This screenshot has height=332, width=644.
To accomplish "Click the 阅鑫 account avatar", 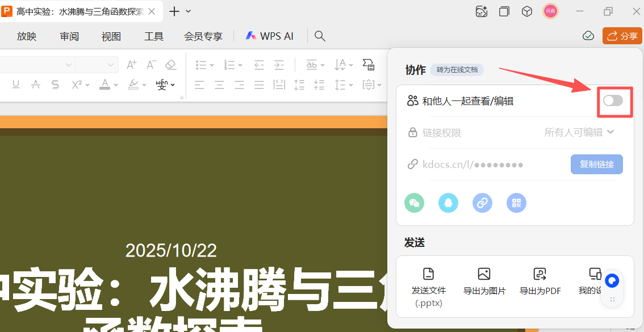I will (x=550, y=11).
